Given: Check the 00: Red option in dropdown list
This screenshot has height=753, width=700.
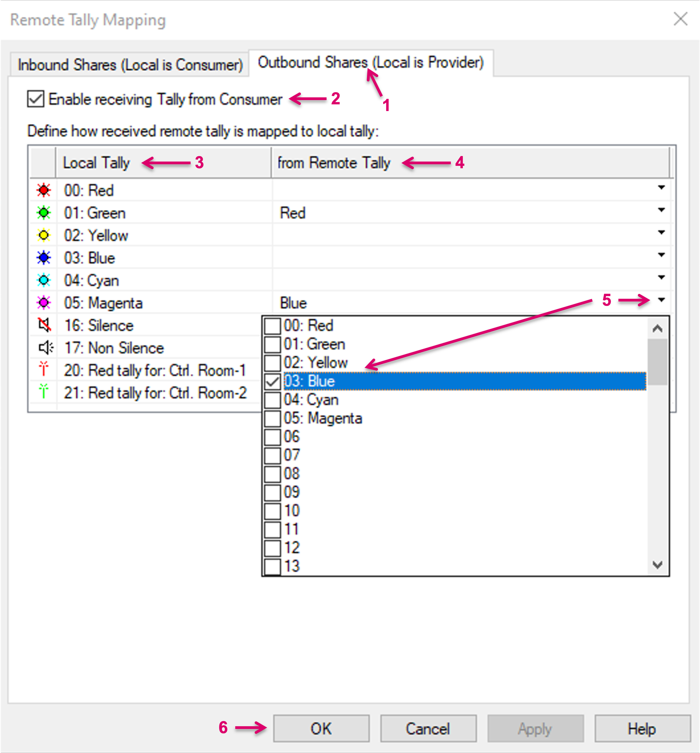Looking at the screenshot, I should coord(272,326).
